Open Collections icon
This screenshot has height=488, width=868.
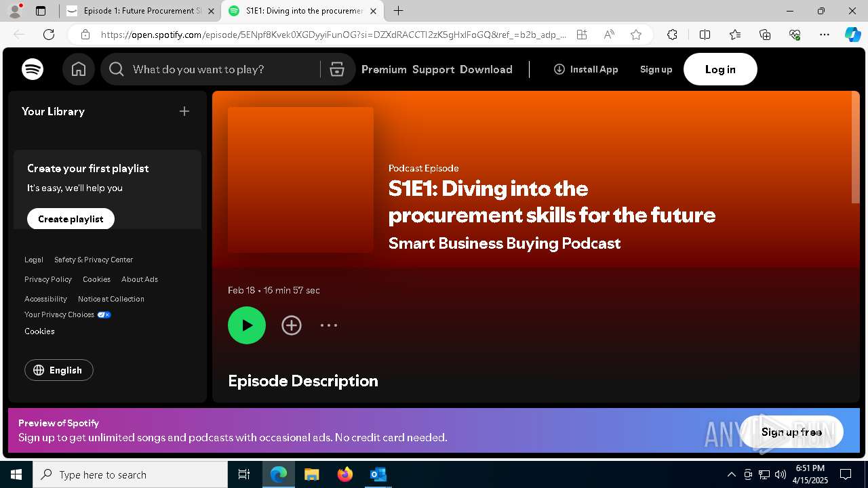click(x=765, y=35)
